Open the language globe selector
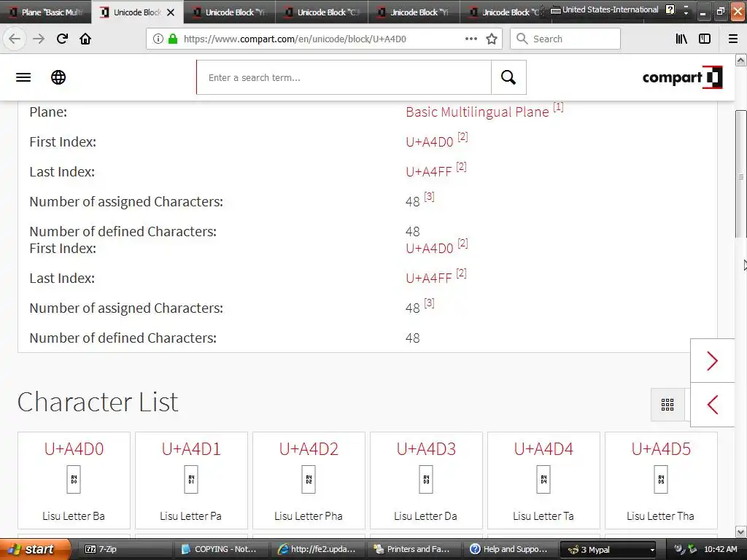747x560 pixels. point(58,77)
